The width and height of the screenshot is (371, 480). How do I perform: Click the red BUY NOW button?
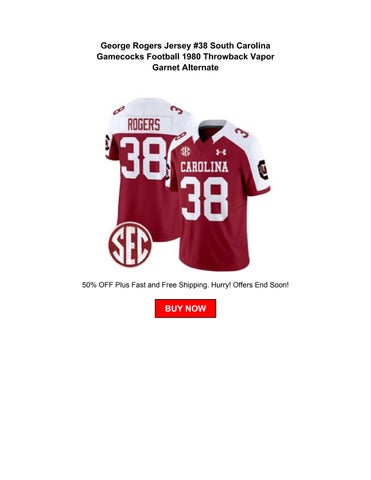pyautogui.click(x=185, y=308)
